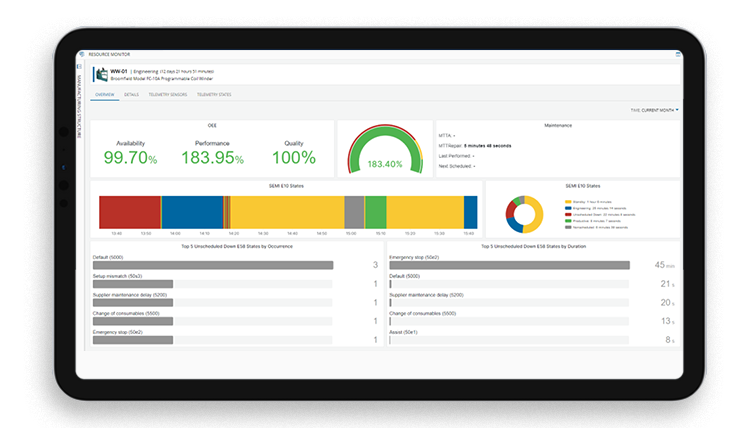Switch to the Overview tab
This screenshot has height=428, width=754.
[x=105, y=94]
